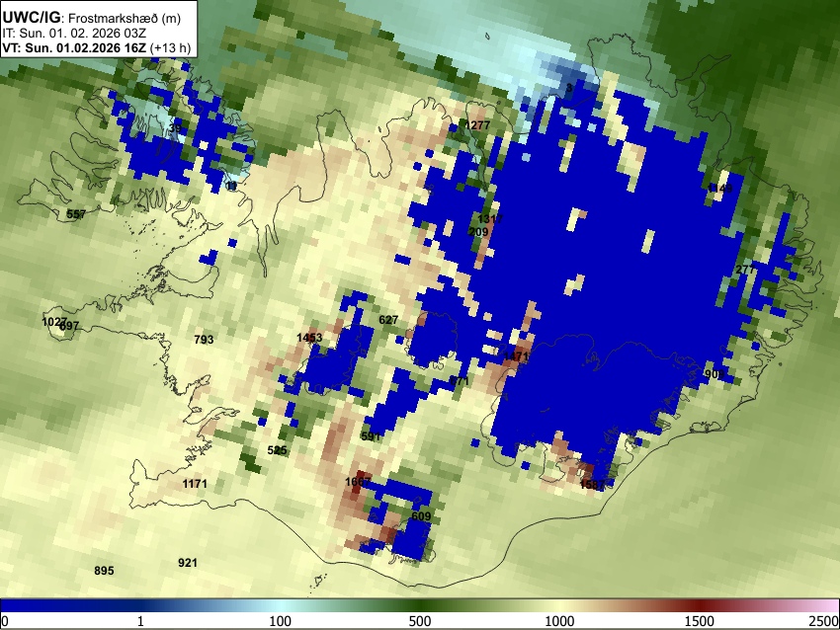Click the map value 793

205,340
